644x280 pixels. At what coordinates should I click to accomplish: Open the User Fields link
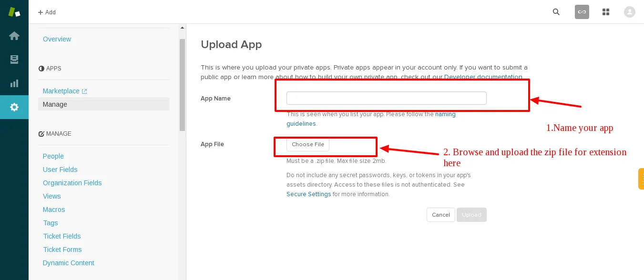pyautogui.click(x=60, y=170)
